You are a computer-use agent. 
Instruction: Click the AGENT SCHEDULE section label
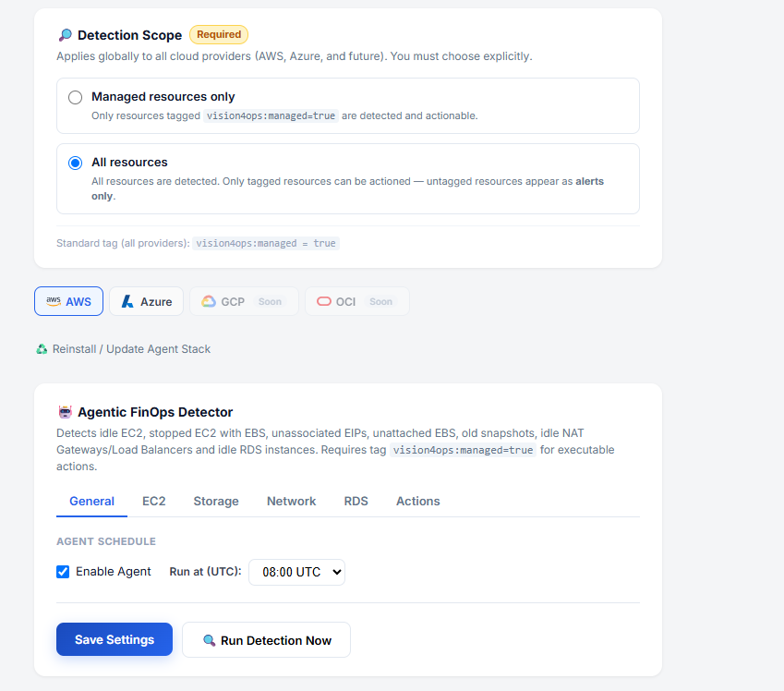click(x=106, y=541)
